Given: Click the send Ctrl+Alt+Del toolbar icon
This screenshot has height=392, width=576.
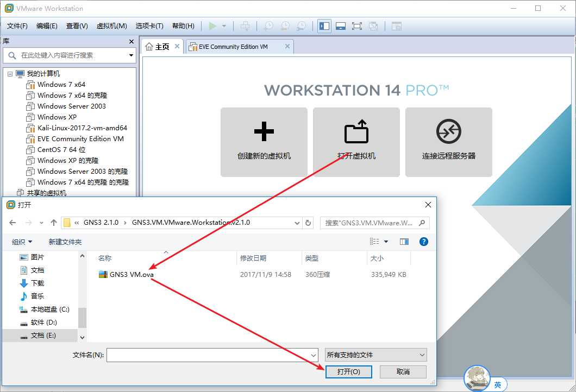Looking at the screenshot, I should click(x=245, y=26).
